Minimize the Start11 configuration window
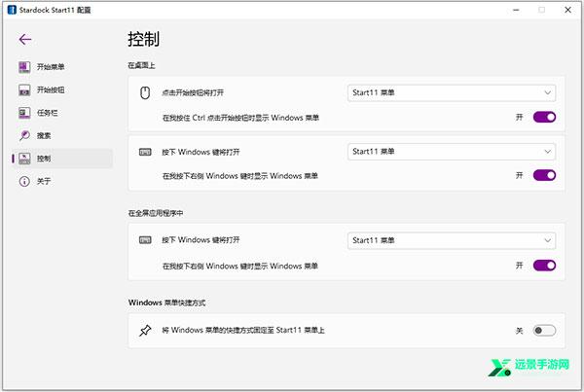The height and width of the screenshot is (392, 584). coord(516,10)
